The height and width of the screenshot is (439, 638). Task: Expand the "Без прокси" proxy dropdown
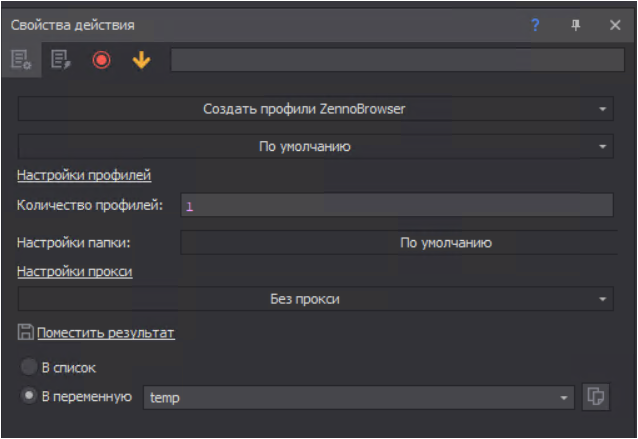click(315, 299)
